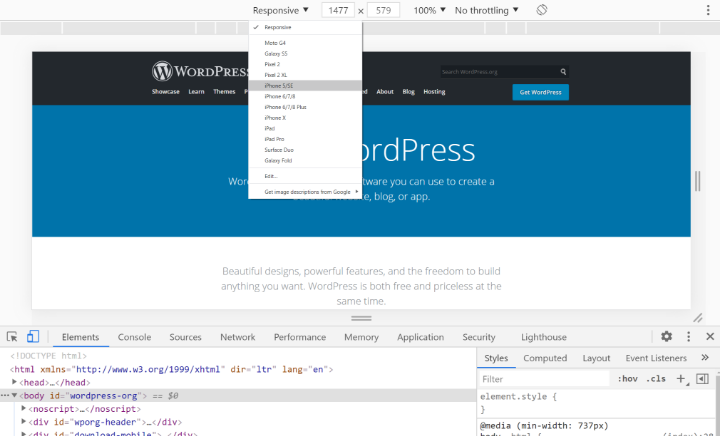This screenshot has height=436, width=720.
Task: Click the Get WordPress button
Action: coord(541,92)
